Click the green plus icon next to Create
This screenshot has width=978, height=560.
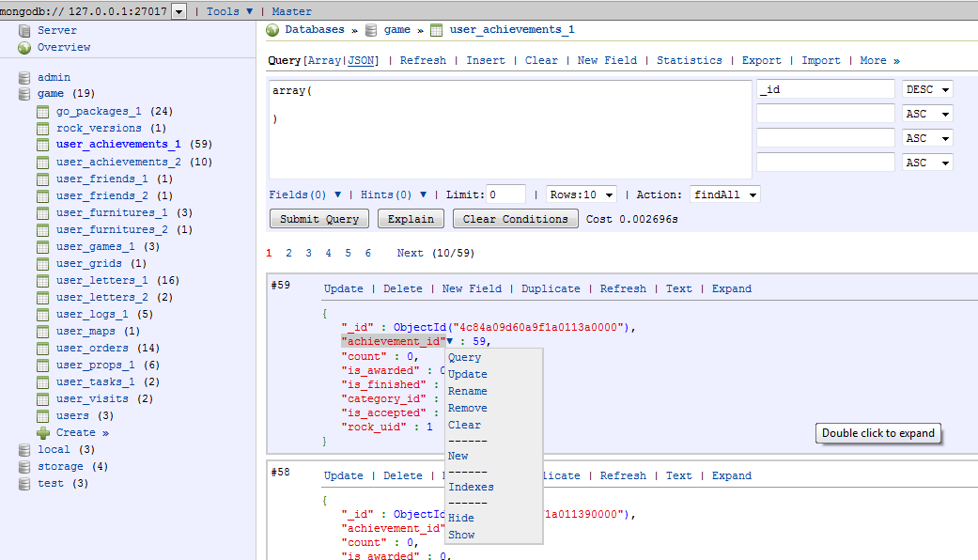coord(41,432)
